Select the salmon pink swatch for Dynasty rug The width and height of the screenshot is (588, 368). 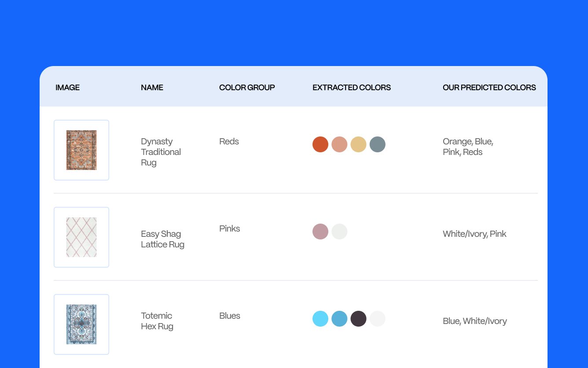[339, 144]
